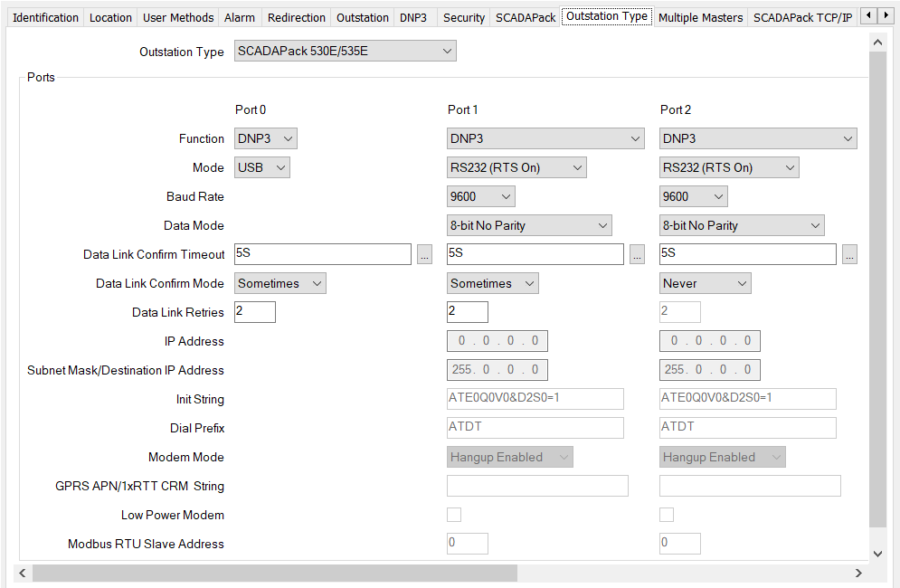Enable Low Power Modem for Port 2
The height and width of the screenshot is (588, 900).
pos(666,514)
